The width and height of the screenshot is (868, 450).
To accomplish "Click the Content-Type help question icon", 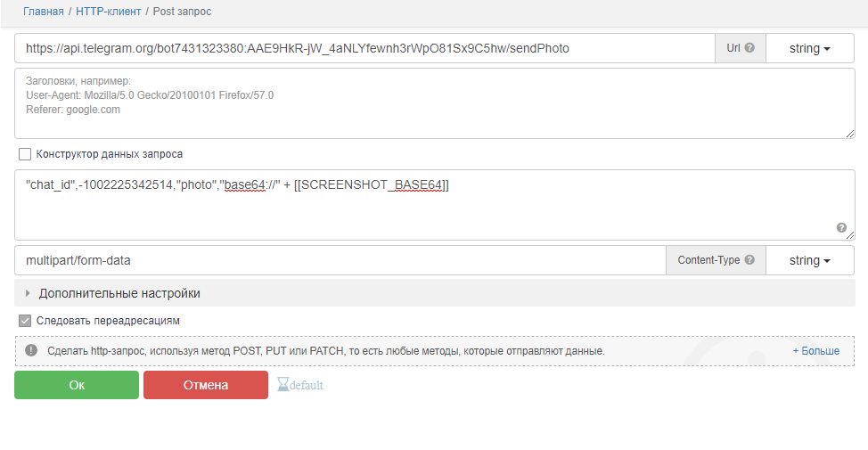I will click(749, 260).
